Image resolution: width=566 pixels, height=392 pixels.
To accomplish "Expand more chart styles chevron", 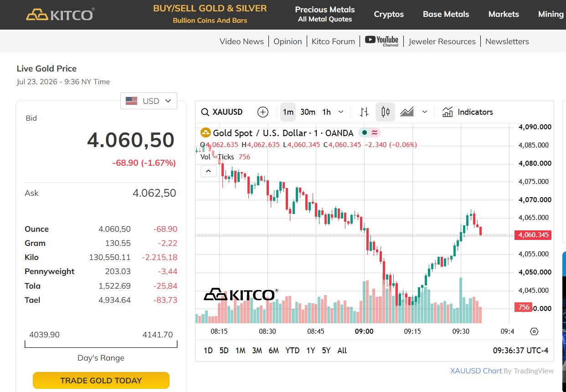I will pos(425,112).
